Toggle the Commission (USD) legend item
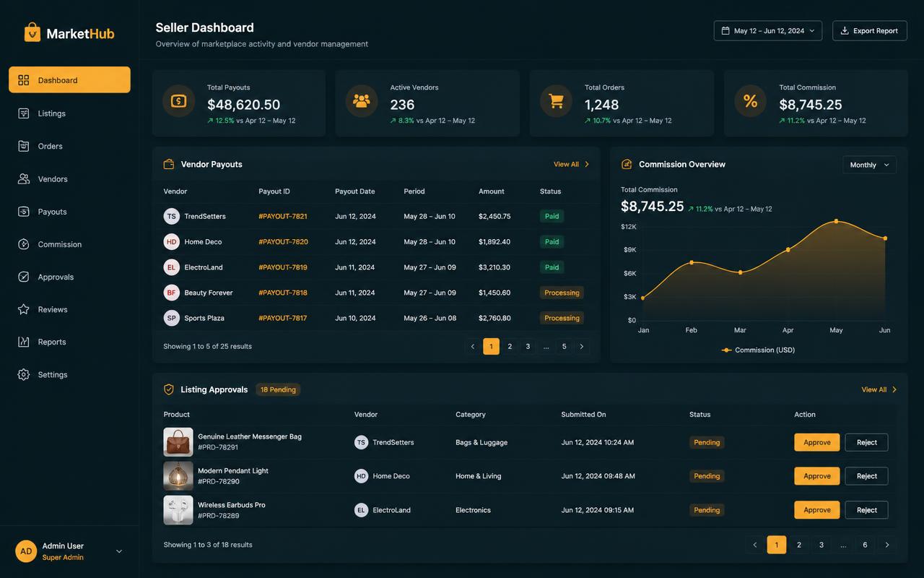 point(758,350)
